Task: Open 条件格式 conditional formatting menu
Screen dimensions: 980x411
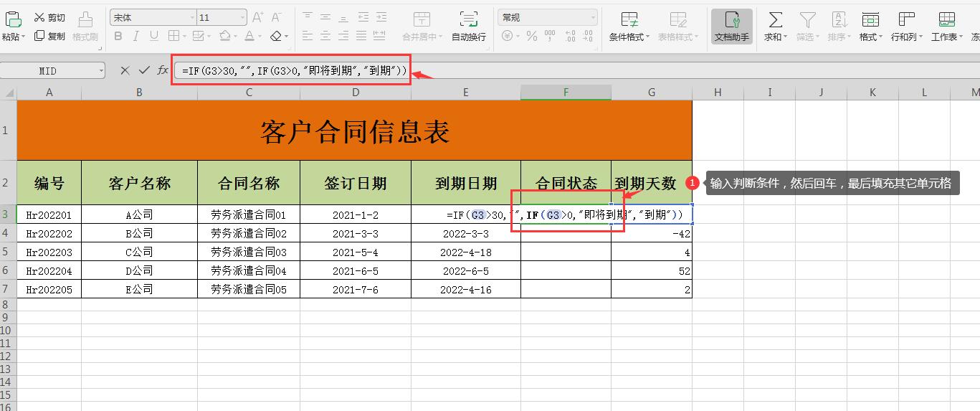Action: coord(629,27)
